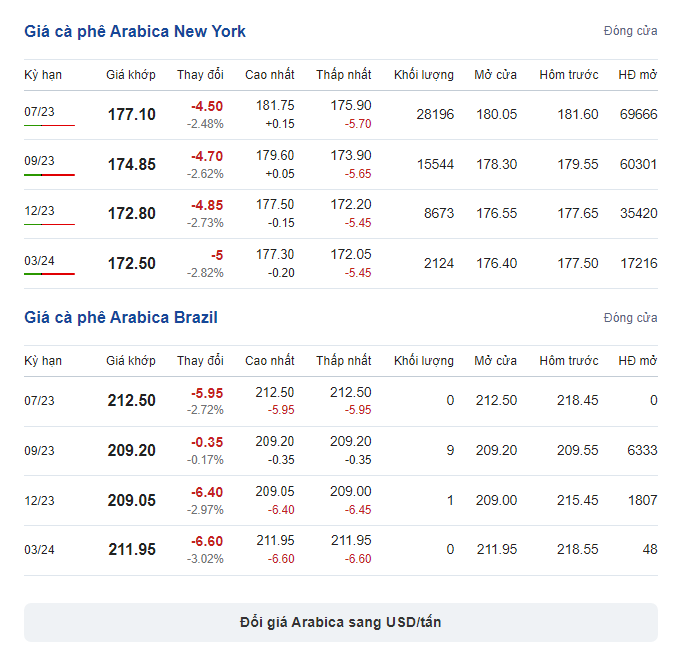Screen dimensions: 692x662
Task: Click the 211.95 matched price for Brazil 03/24
Action: tap(132, 549)
